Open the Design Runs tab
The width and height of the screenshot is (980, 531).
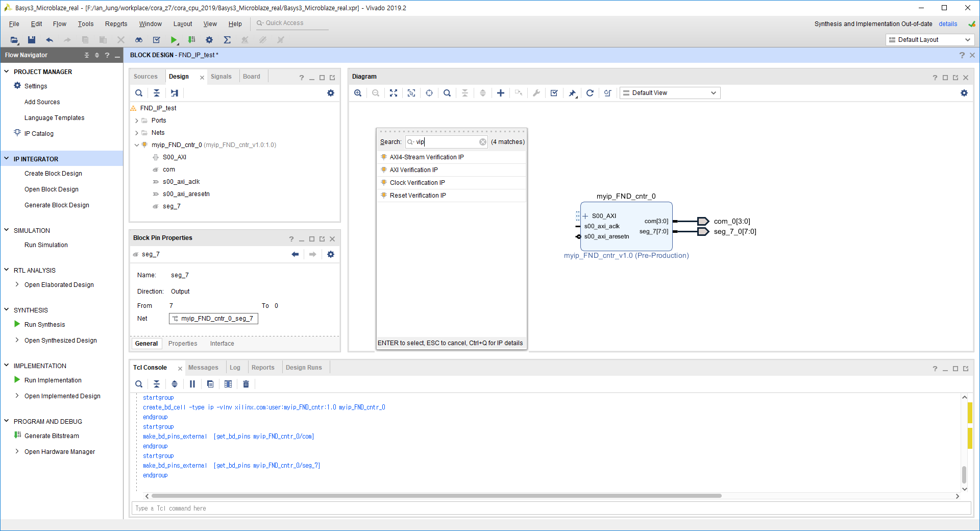point(304,368)
